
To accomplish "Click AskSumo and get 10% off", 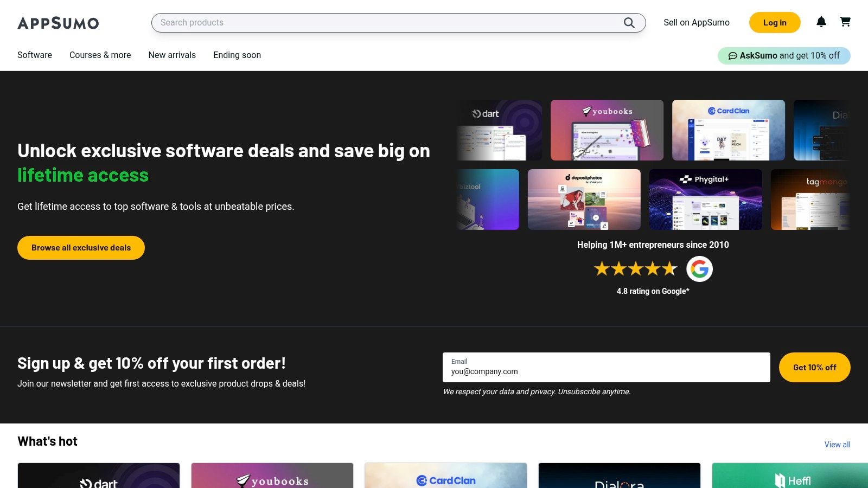I will 784,56.
